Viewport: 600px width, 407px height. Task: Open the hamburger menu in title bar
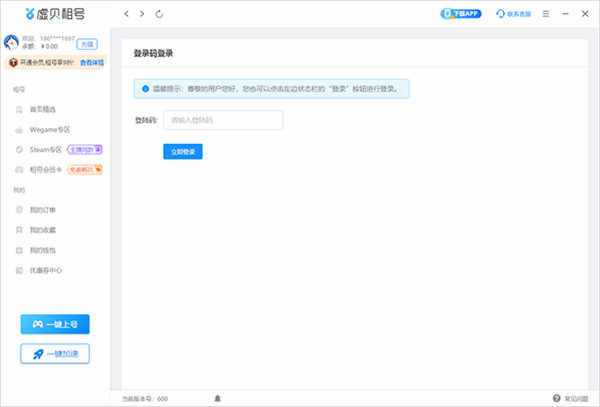pos(546,14)
